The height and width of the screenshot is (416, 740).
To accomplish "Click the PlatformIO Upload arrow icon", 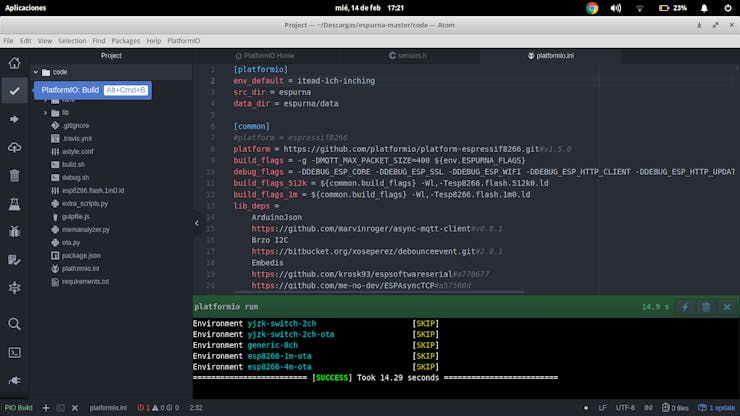I will [x=14, y=119].
